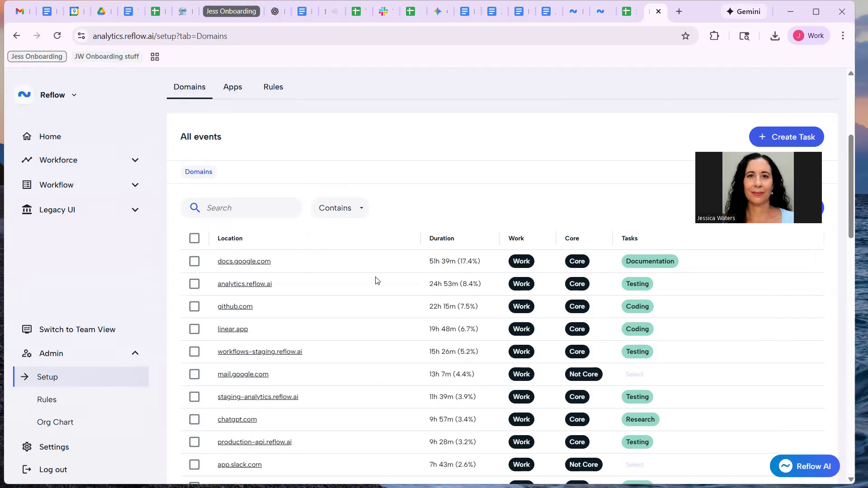This screenshot has height=488, width=868.
Task: Click into the Search input field
Action: [x=251, y=208]
